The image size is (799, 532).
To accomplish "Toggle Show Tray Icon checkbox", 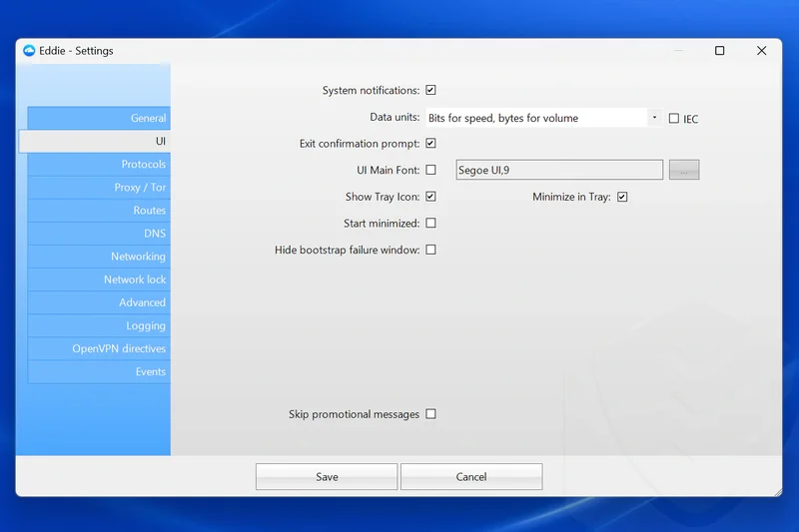I will [x=430, y=197].
